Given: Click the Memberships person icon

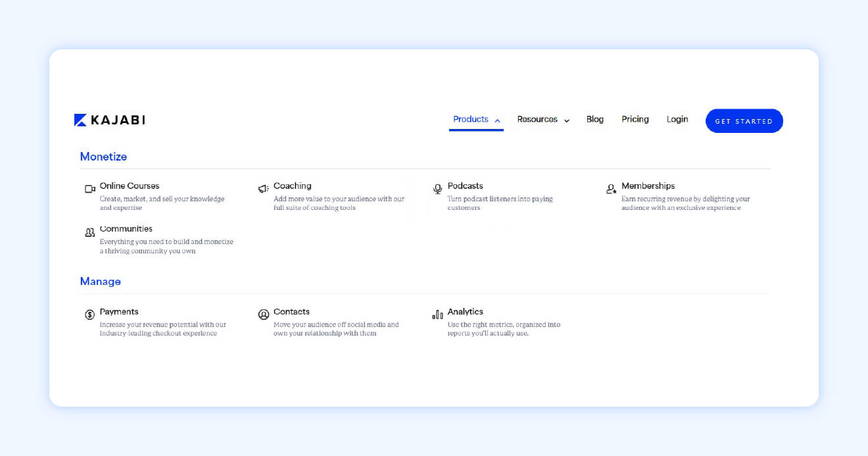Looking at the screenshot, I should pyautogui.click(x=612, y=189).
